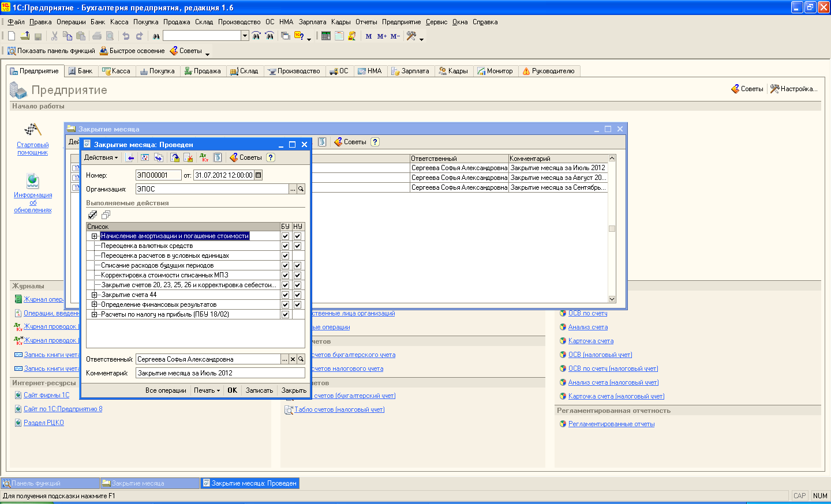Toggle НУ checkbox for Начисление амортизации row

297,236
